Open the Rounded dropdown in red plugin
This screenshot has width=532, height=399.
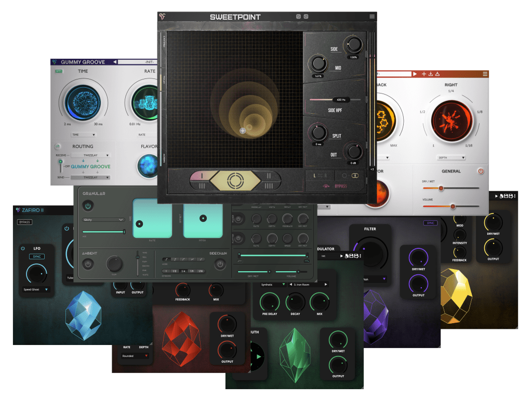coord(135,356)
